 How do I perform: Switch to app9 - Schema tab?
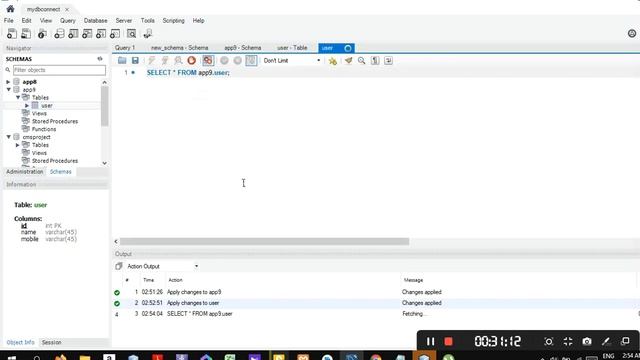tap(242, 48)
